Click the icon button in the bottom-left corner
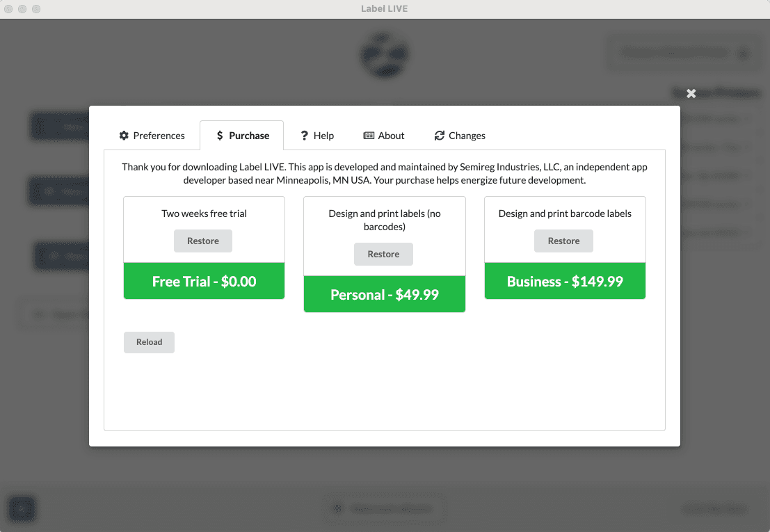770x532 pixels. [x=22, y=509]
